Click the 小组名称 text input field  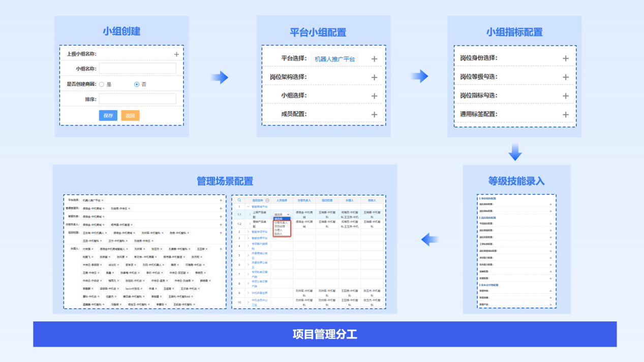click(x=137, y=69)
